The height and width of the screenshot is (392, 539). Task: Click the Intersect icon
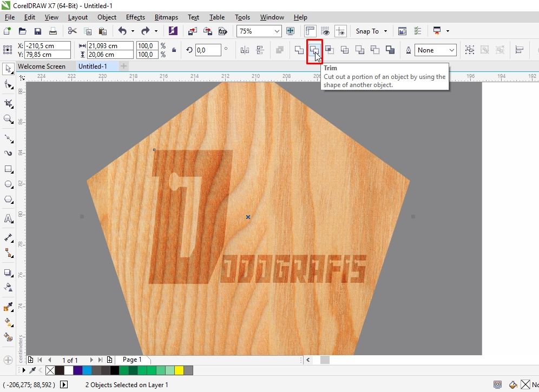[x=330, y=50]
